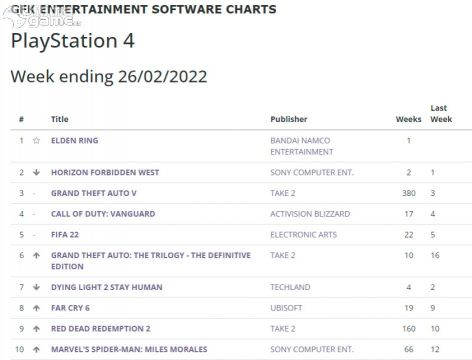Click the PlayStation 4 heading
Screen dimensions: 472x360
pyautogui.click(x=73, y=41)
